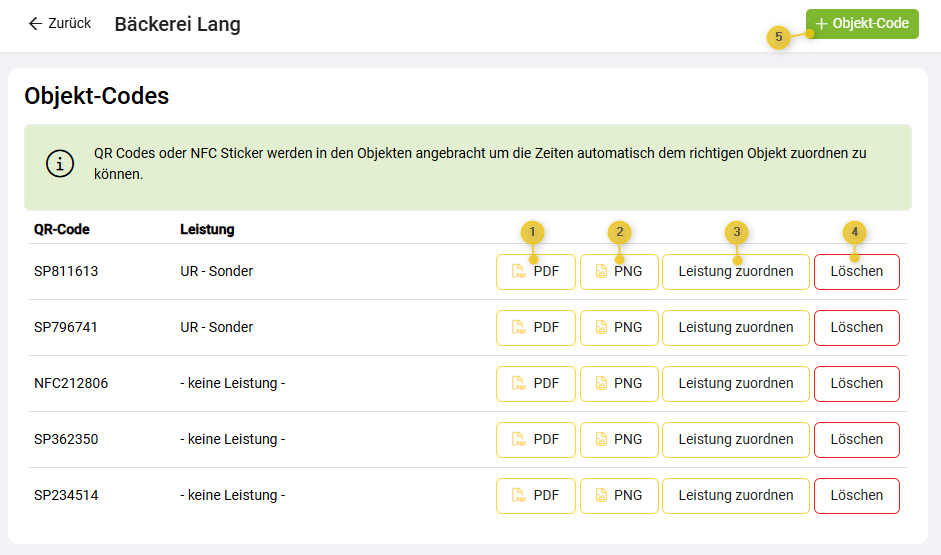941x555 pixels.
Task: Click the Leistung column header
Action: pyautogui.click(x=207, y=230)
